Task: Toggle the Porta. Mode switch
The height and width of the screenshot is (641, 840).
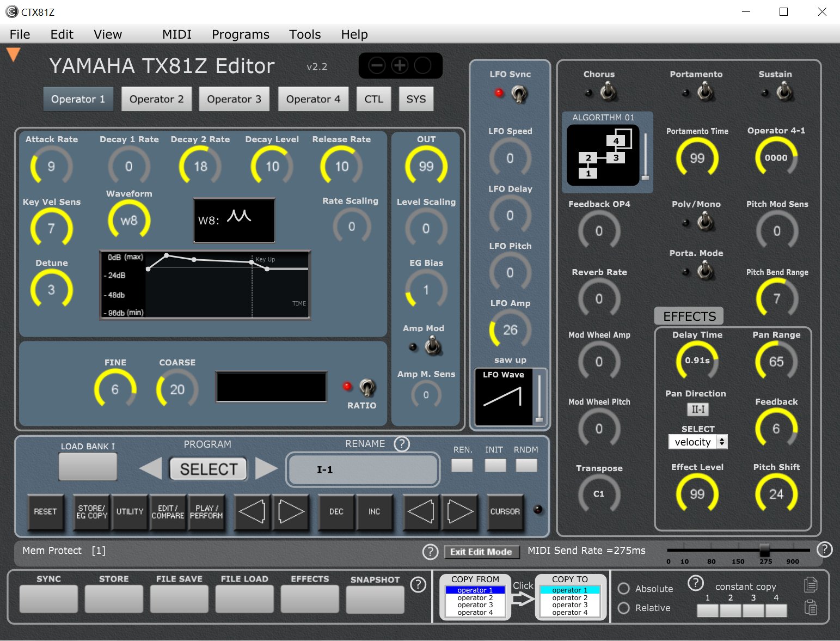Action: click(x=706, y=271)
